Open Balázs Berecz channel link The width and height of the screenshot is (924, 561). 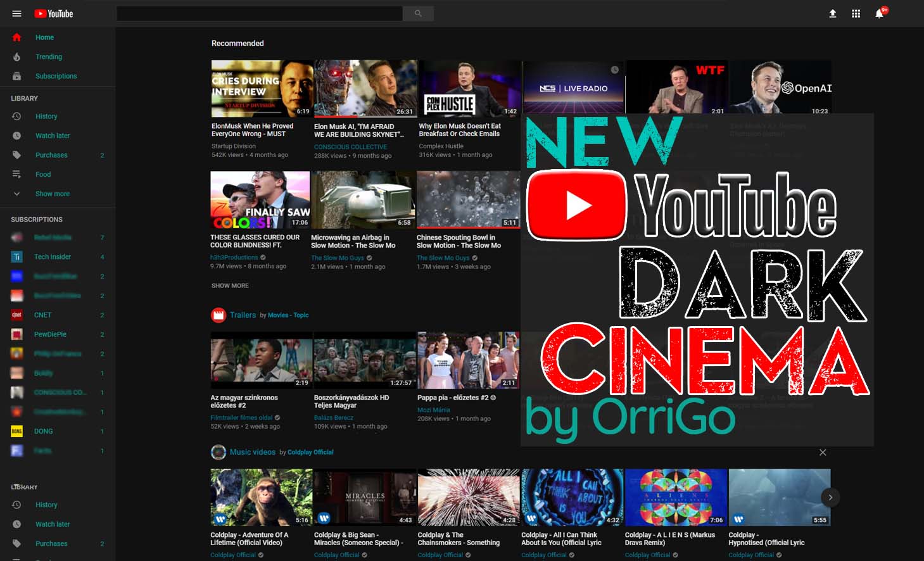pyautogui.click(x=334, y=418)
